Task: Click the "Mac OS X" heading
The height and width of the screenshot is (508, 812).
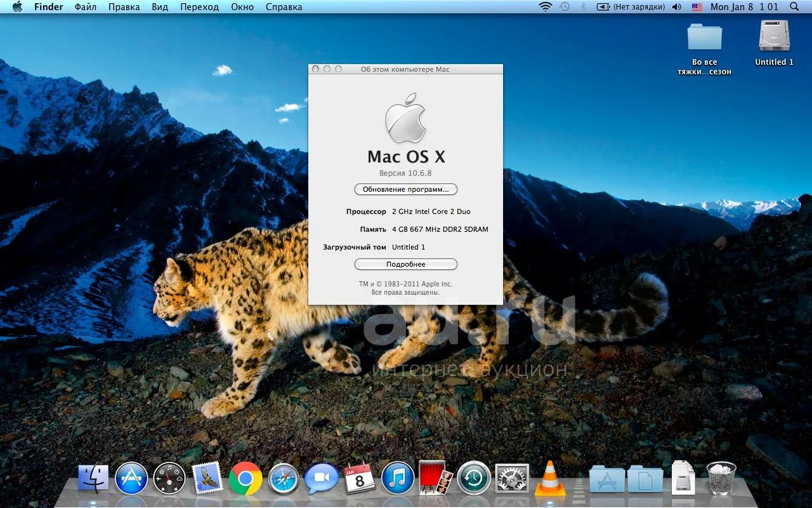Action: pos(406,157)
